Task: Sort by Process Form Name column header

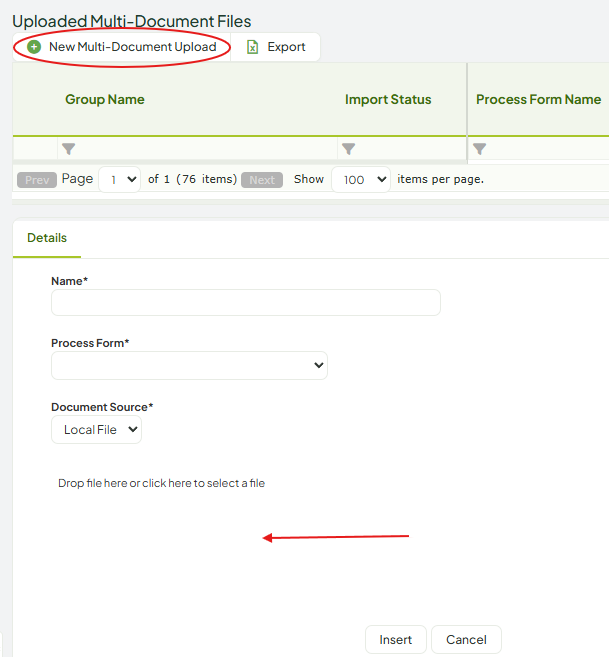Action: pyautogui.click(x=539, y=100)
